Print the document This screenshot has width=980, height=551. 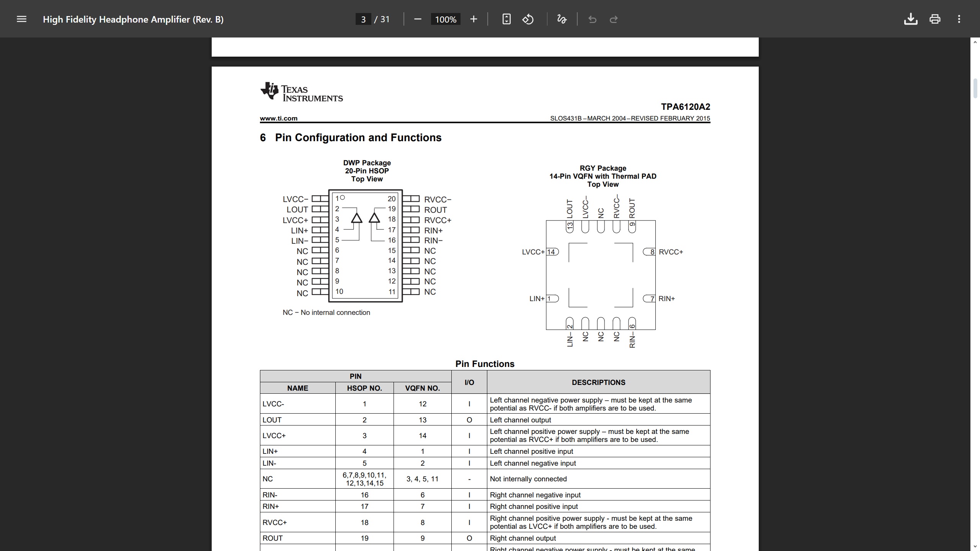coord(935,19)
